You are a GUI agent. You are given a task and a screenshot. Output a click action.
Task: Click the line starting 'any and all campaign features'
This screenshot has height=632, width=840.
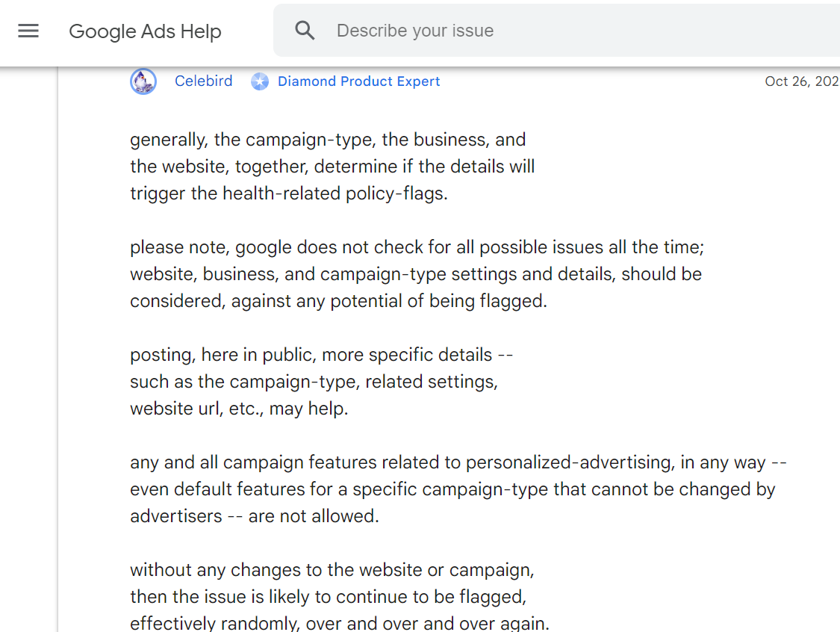[458, 462]
